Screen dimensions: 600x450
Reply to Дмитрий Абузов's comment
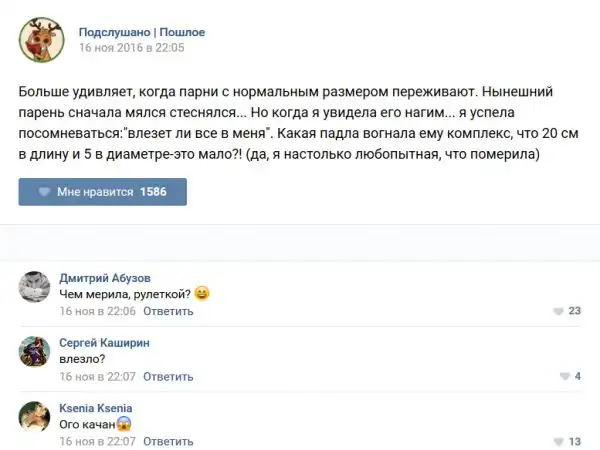click(x=169, y=311)
